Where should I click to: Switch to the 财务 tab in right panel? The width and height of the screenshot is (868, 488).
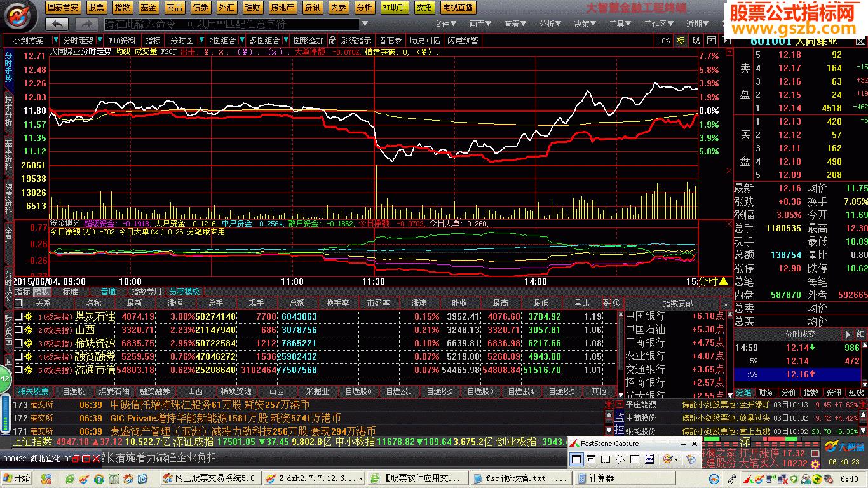point(766,393)
